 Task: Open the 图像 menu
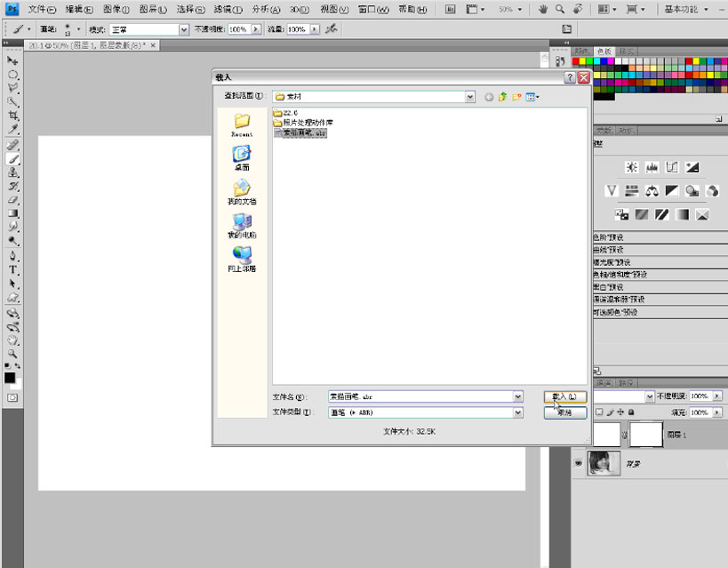point(116,9)
